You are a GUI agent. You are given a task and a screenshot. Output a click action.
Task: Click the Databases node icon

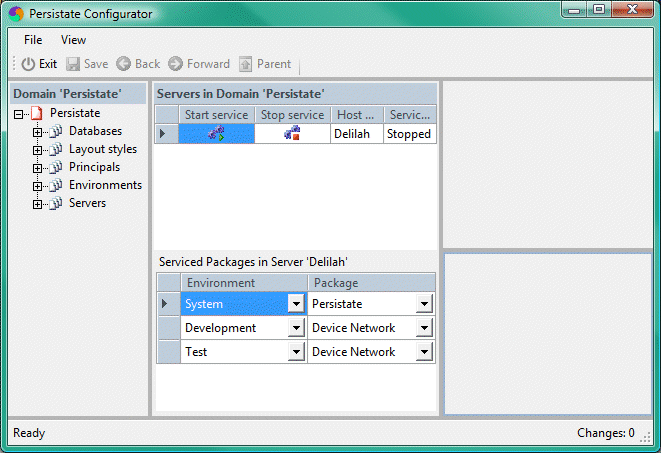pos(56,132)
